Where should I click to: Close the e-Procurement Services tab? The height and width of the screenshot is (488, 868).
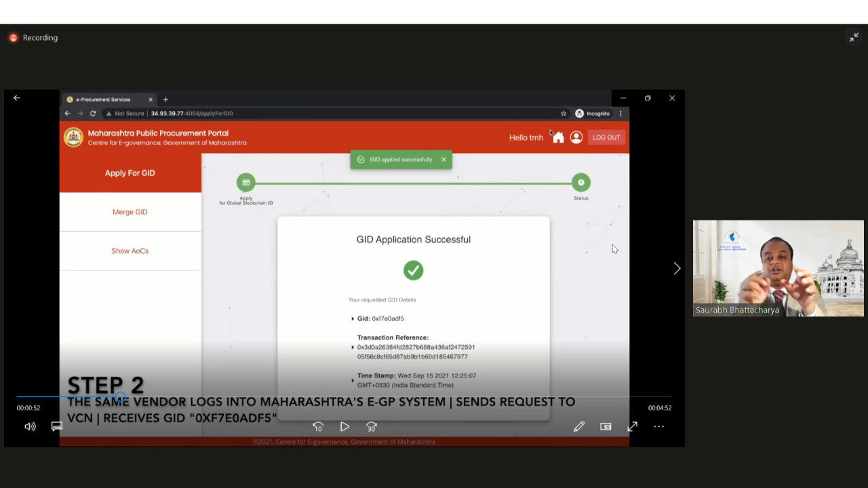pos(151,100)
